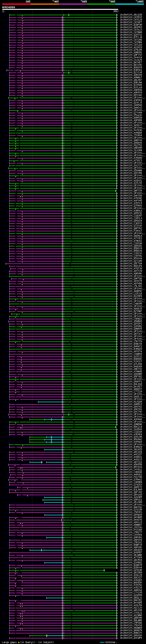The image size is (146, 644).
Task: Select the UniRef100_A7AN95 label
Action: pyautogui.click(x=131, y=371)
